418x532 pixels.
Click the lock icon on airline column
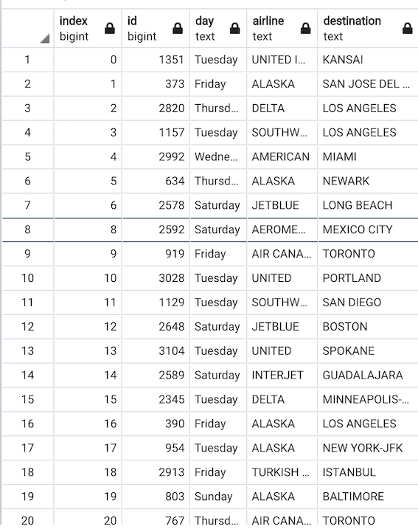pyautogui.click(x=306, y=29)
